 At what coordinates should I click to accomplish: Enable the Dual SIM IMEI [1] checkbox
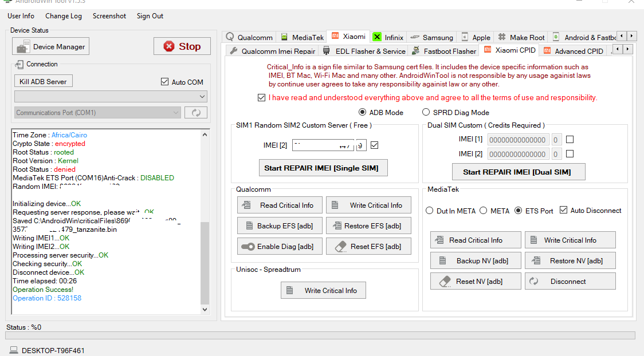click(570, 140)
